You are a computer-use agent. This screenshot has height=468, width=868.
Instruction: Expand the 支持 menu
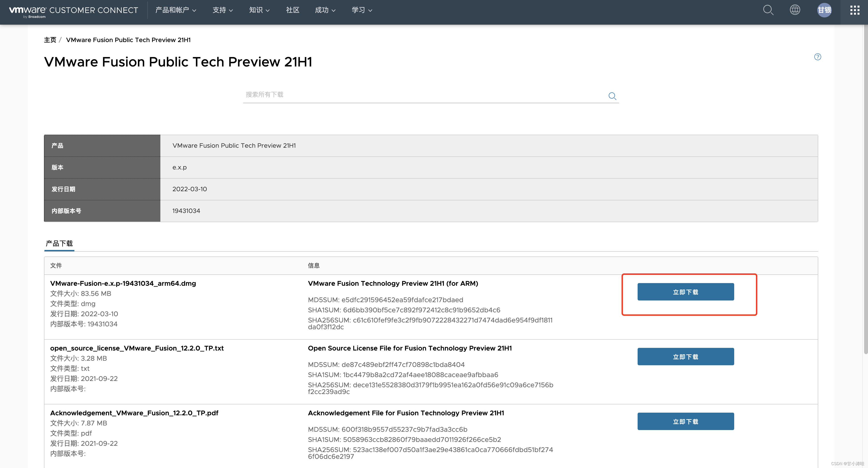(x=223, y=10)
